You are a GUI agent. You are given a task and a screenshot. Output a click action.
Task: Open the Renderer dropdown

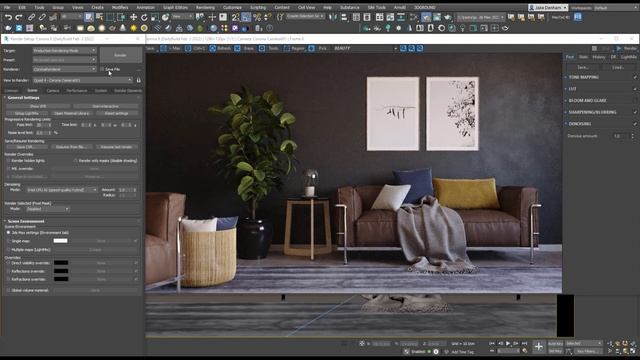click(64, 69)
